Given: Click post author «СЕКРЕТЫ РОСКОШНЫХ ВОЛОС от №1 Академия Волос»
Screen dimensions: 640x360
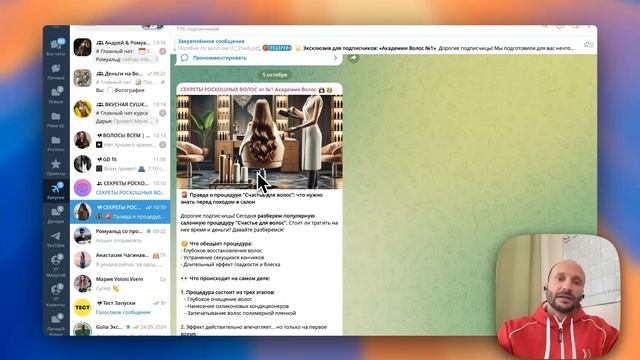Looking at the screenshot, I should [249, 89].
